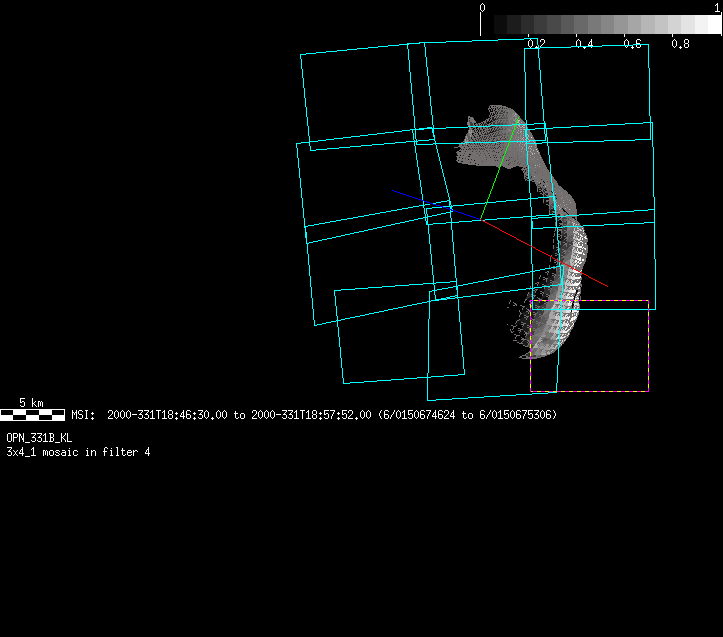The width and height of the screenshot is (723, 637).
Task: Click the green axis line
Action: point(500,170)
